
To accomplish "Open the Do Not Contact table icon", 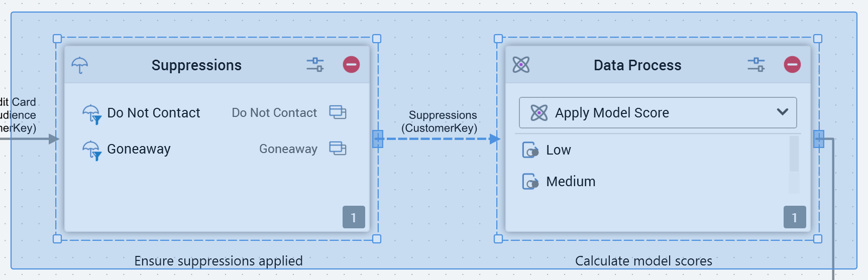I will coord(338,112).
